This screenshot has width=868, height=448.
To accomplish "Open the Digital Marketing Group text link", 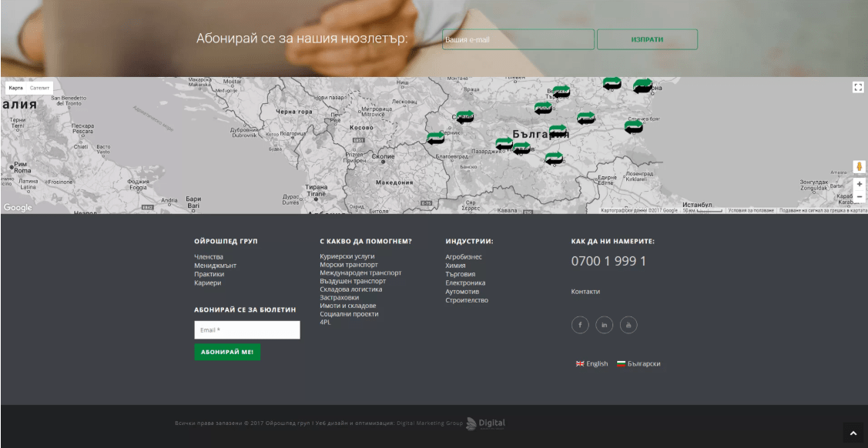I will [x=430, y=423].
